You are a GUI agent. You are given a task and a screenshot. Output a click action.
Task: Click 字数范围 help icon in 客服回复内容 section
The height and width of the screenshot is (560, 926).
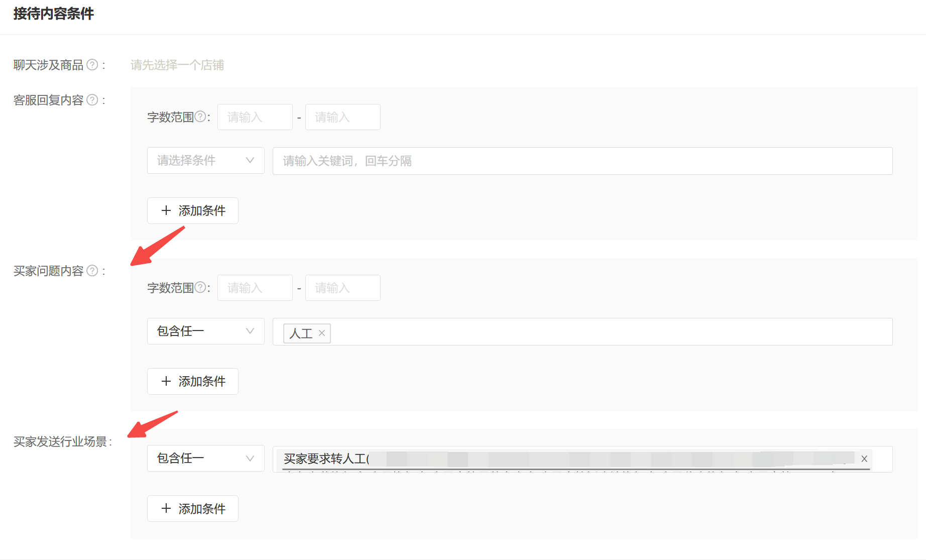coord(200,117)
